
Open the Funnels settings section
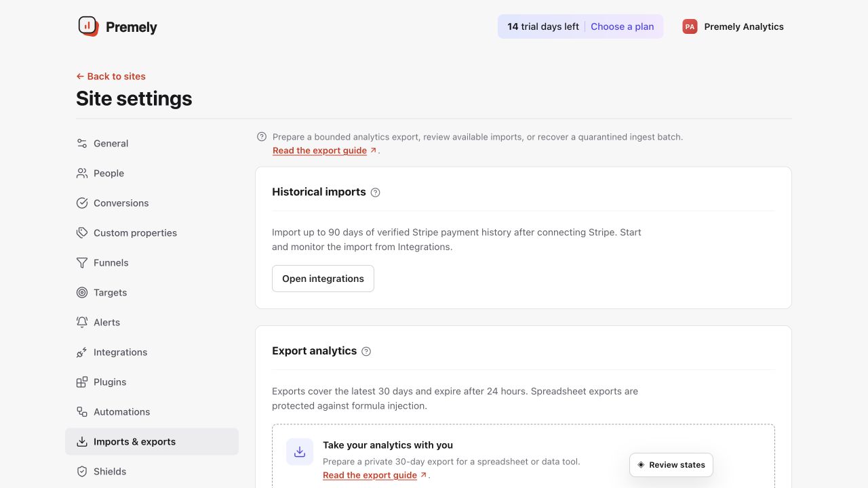[152, 263]
